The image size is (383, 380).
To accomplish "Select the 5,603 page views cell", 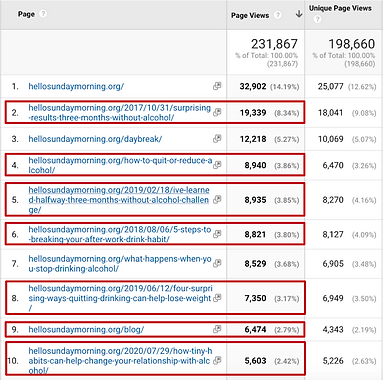I will click(255, 361).
